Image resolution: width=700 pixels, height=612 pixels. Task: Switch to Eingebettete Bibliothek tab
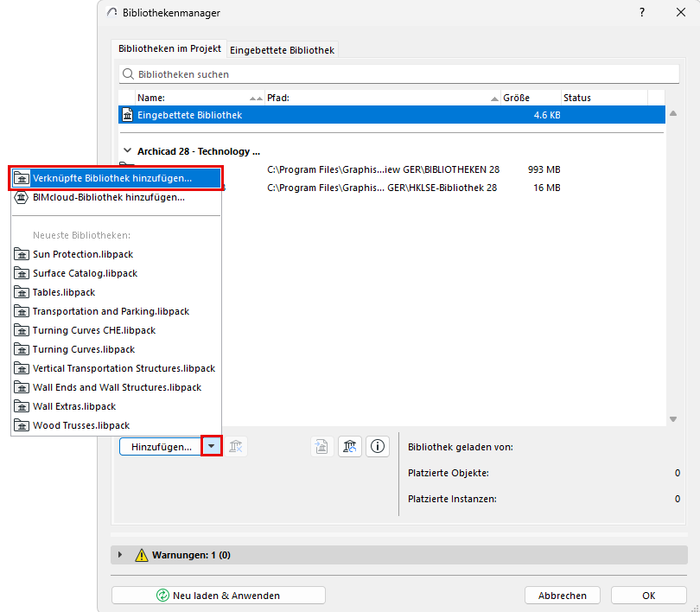282,50
